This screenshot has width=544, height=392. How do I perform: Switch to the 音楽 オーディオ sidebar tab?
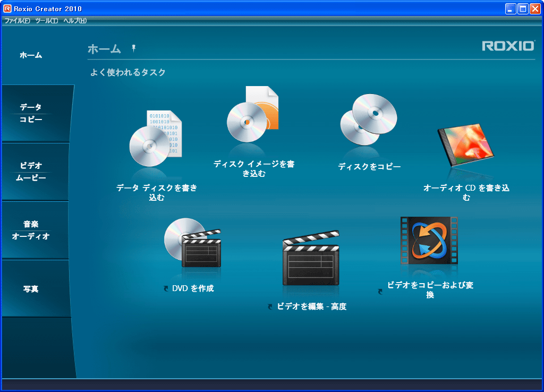click(x=36, y=230)
